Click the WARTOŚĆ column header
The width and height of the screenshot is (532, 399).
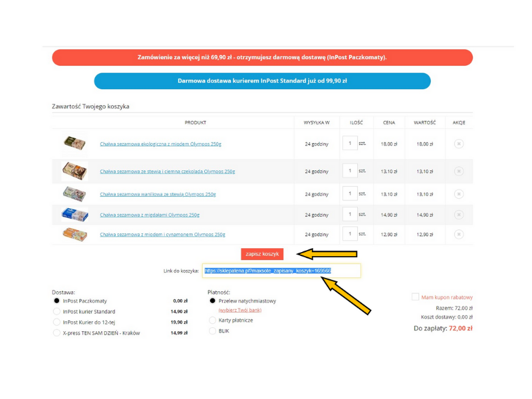[x=425, y=122]
